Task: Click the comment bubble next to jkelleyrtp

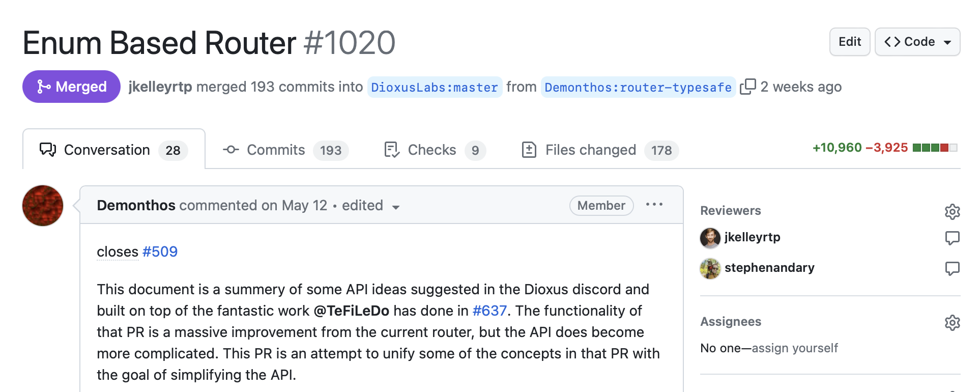Action: pos(952,238)
